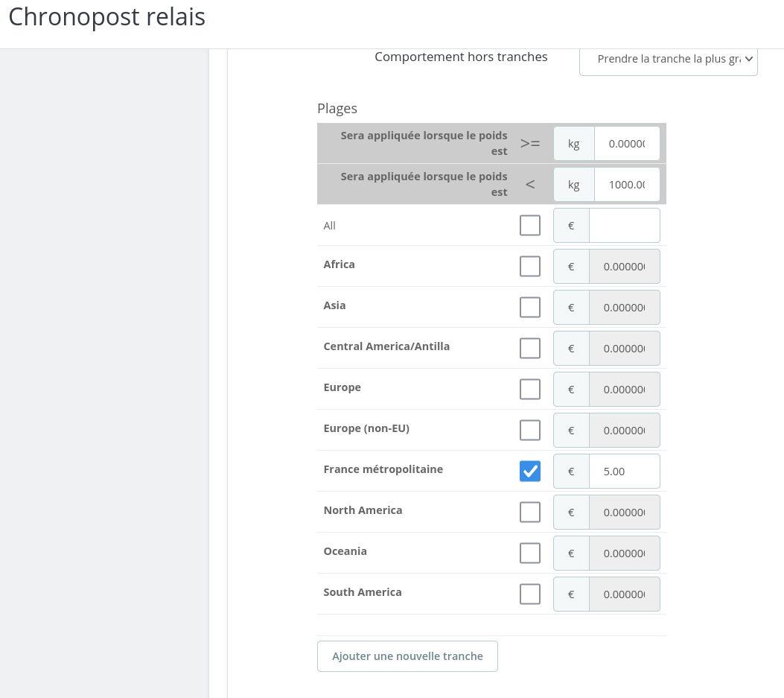Click the Asia zone label

[334, 305]
